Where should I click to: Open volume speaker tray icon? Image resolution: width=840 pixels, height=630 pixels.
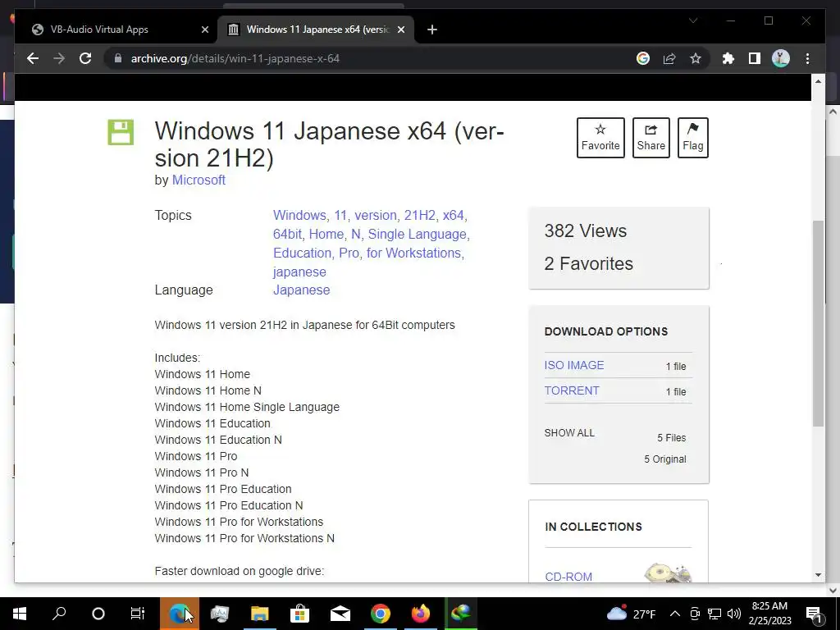734,614
